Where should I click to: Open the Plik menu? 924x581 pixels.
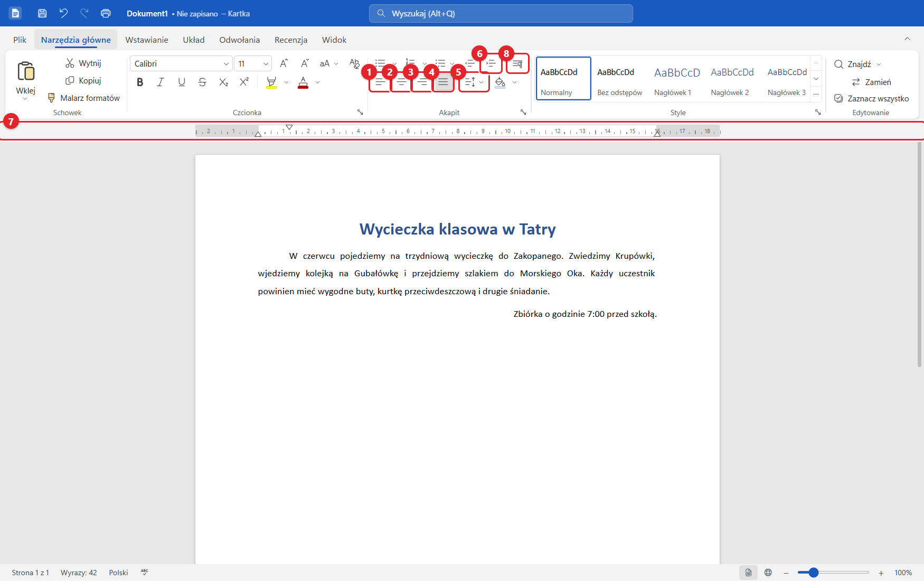click(20, 40)
